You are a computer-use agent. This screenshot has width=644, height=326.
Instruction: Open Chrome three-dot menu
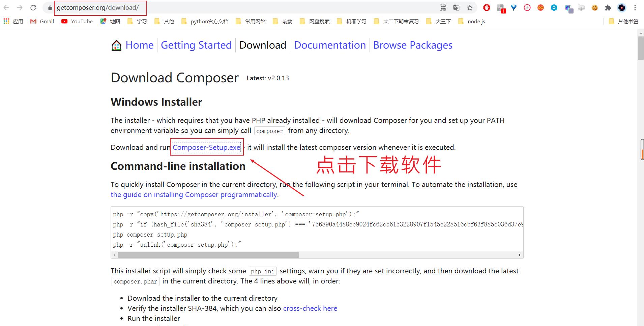635,8
